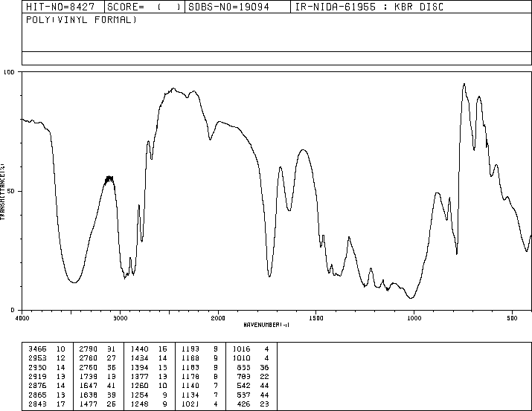The width and height of the screenshot is (532, 411).
Task: Click peak value 1377 in the table
Action: [139, 376]
